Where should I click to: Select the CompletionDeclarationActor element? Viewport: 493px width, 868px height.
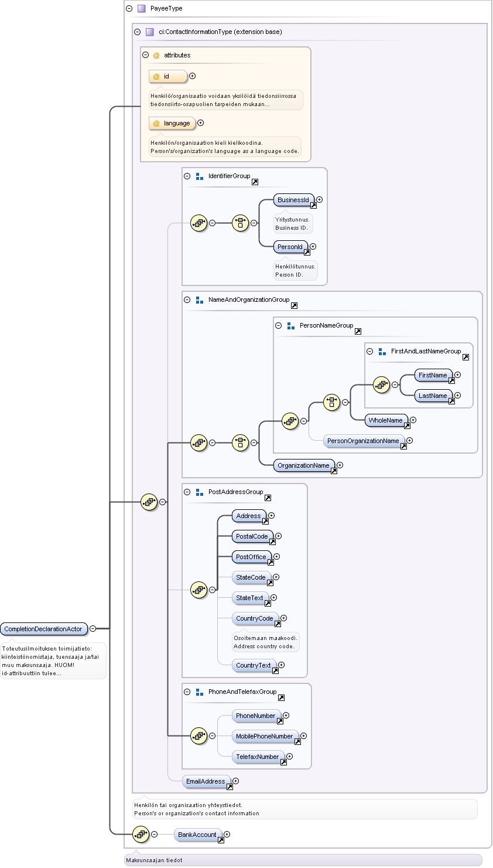[44, 629]
